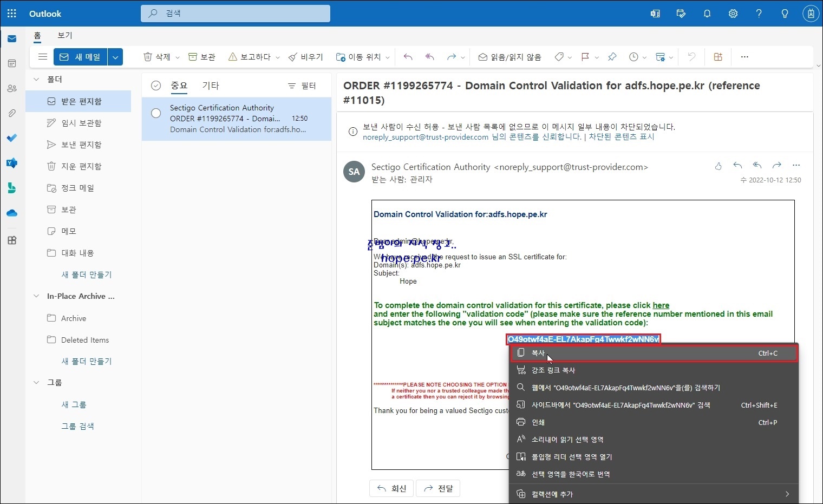Open tips lightbulb icon
823x504 pixels.
pyautogui.click(x=785, y=14)
